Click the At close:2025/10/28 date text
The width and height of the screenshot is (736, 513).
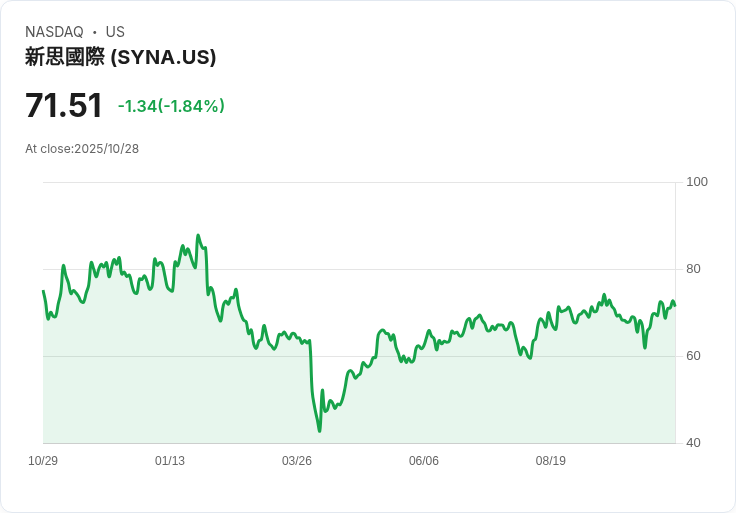[82, 149]
